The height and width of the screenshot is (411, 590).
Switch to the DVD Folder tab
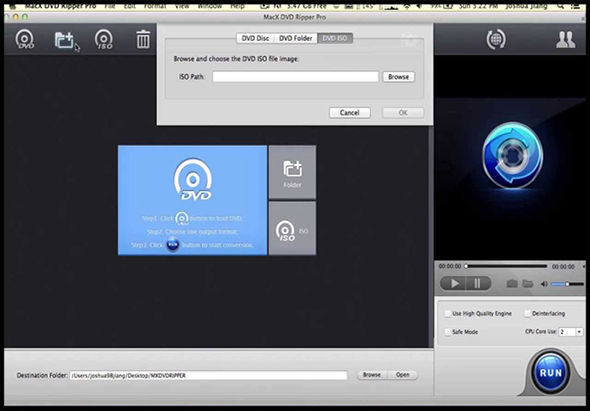(296, 38)
